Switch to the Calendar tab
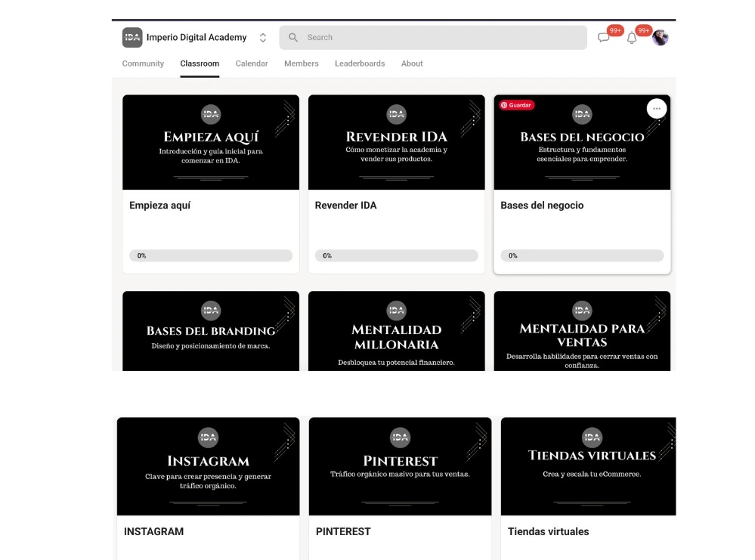This screenshot has height=560, width=755. [x=252, y=63]
